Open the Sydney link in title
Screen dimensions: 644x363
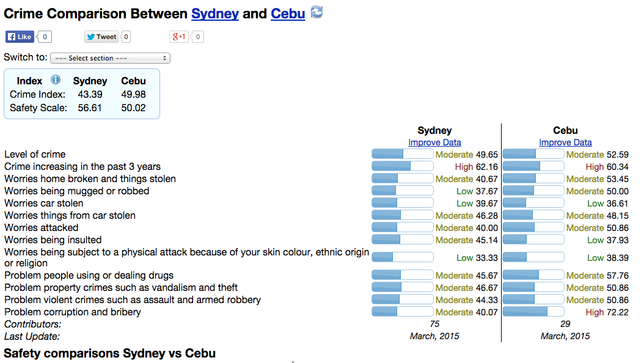[x=215, y=13]
